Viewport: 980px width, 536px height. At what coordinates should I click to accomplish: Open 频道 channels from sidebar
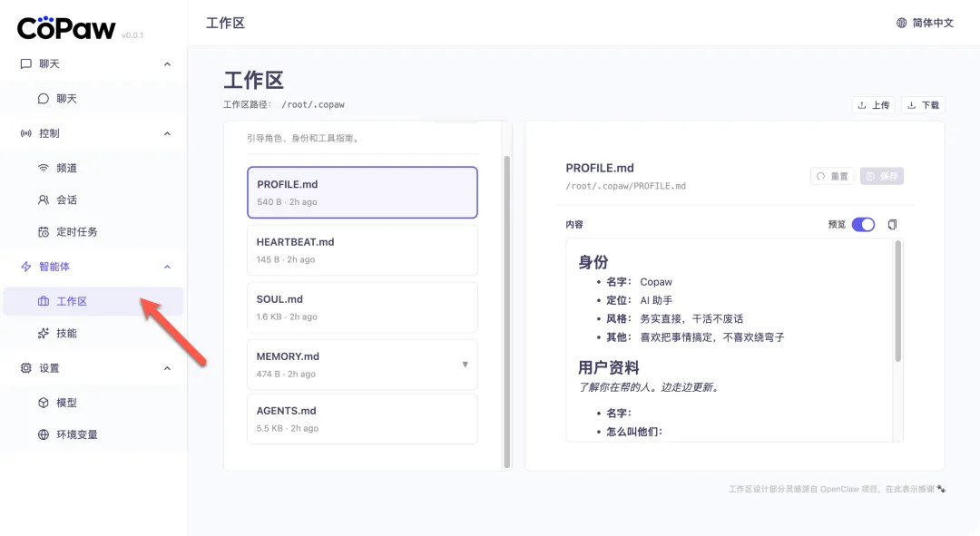point(67,168)
